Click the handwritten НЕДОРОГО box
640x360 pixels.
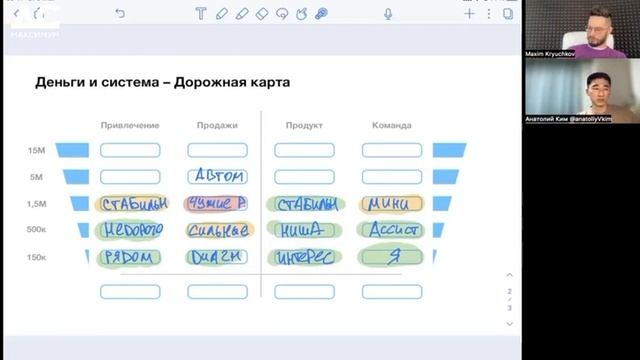coord(130,230)
